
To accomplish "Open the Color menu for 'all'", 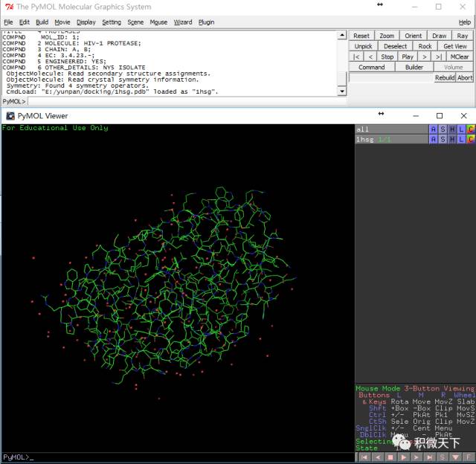I will point(471,129).
